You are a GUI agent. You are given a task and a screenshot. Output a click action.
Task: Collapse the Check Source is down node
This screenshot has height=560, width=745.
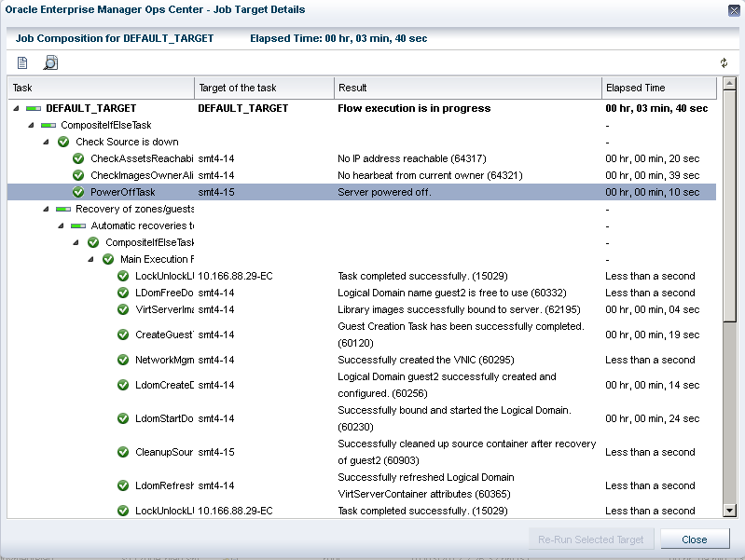point(46,142)
